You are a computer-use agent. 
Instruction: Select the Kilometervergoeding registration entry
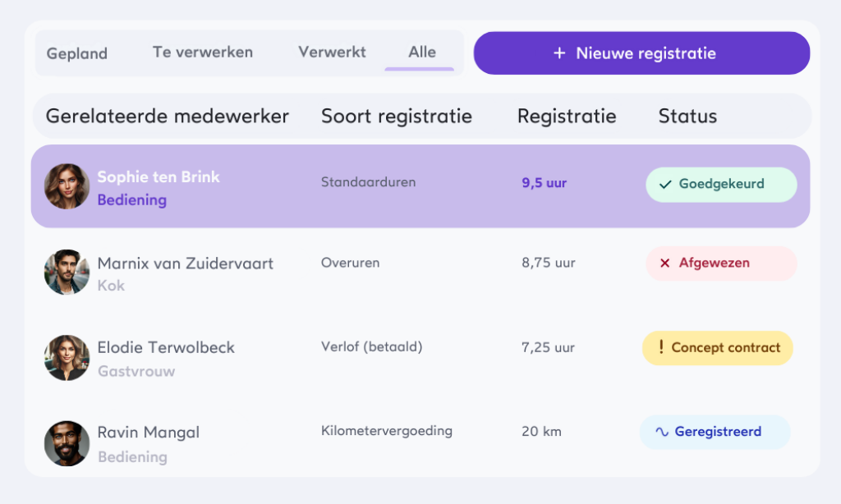387,431
